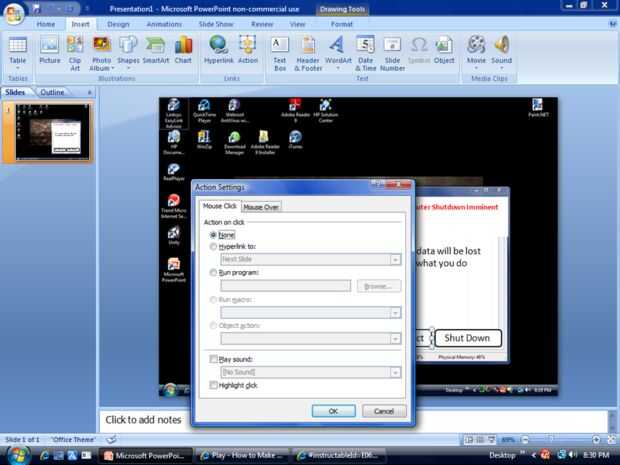Screen dimensions: 620x465
Task: Open the WordArt gallery
Action: 338,53
